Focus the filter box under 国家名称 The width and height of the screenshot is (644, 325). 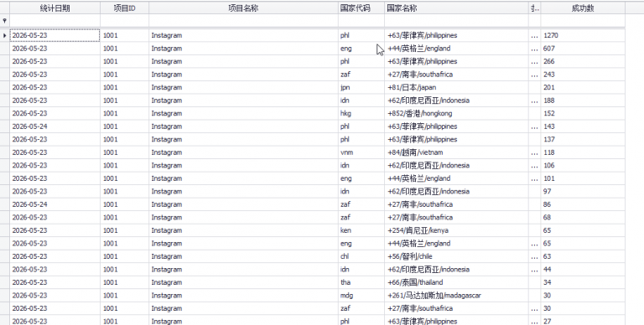pos(456,20)
